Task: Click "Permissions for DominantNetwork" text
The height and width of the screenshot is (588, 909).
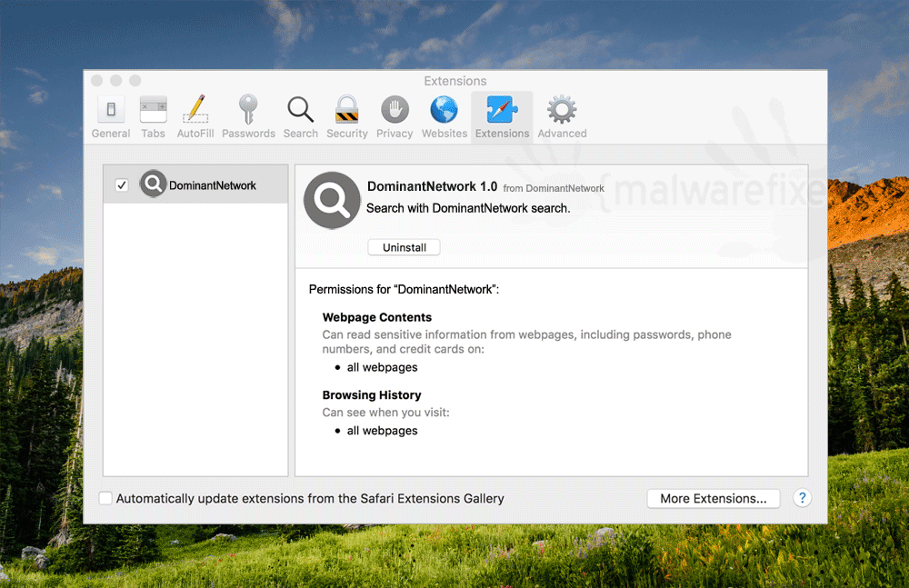Action: (404, 289)
